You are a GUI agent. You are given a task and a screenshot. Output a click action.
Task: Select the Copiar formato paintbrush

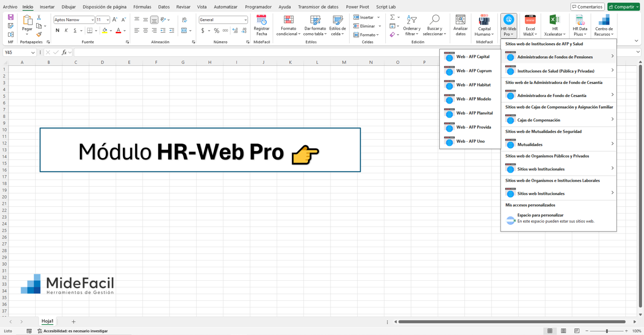[39, 34]
